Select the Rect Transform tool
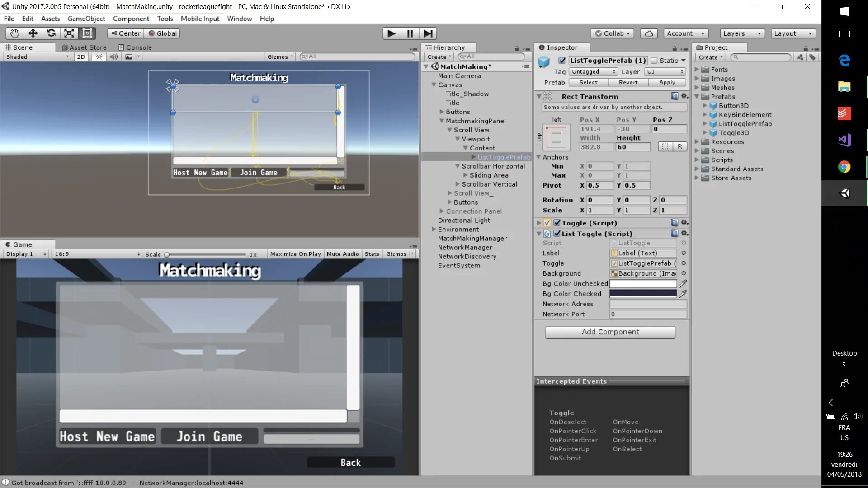This screenshot has width=868, height=488. [x=87, y=33]
